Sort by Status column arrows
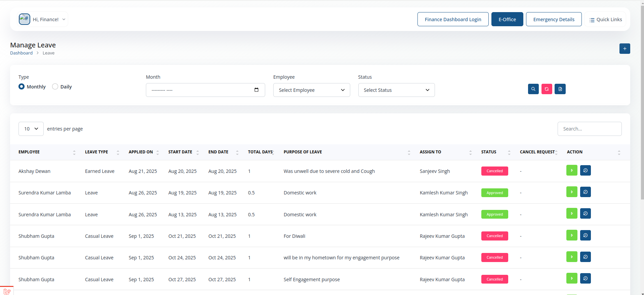 (x=509, y=152)
